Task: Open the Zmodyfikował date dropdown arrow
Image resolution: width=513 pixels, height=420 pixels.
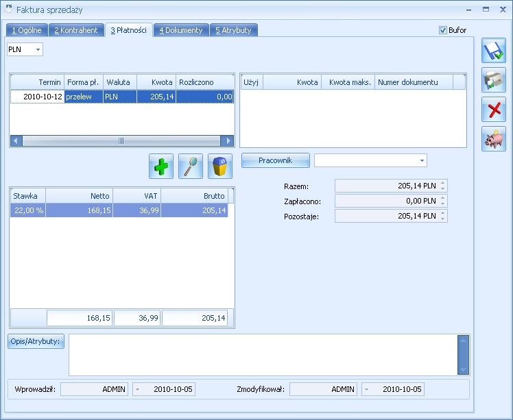Action: pyautogui.click(x=366, y=389)
